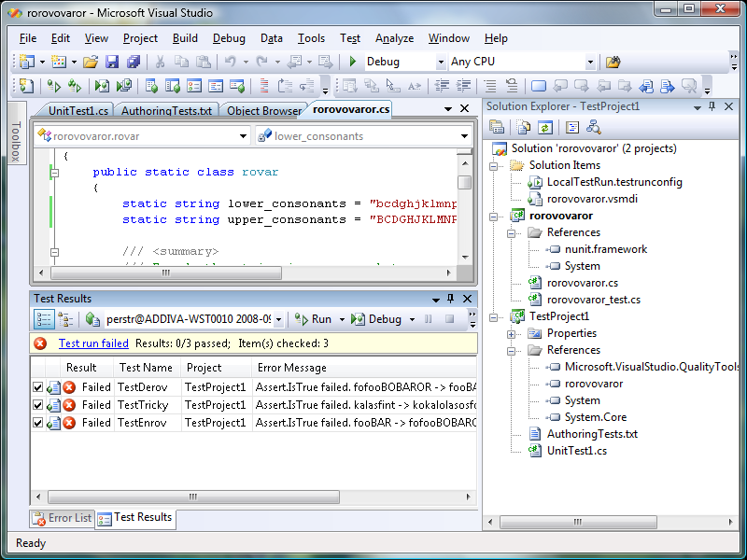
Task: Click the code editor horizontal scrollbar thumb
Action: click(x=166, y=273)
